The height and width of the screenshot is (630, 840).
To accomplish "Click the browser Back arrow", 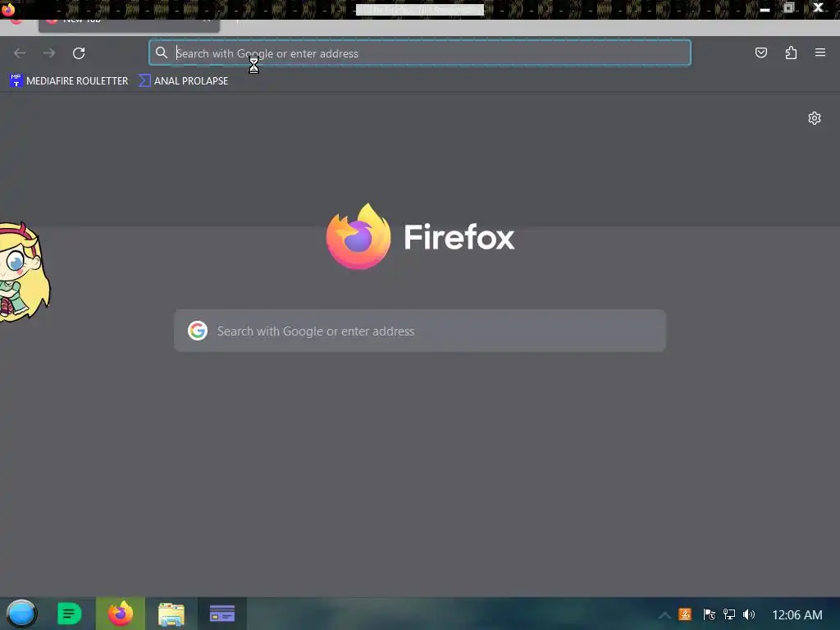I will click(x=20, y=53).
